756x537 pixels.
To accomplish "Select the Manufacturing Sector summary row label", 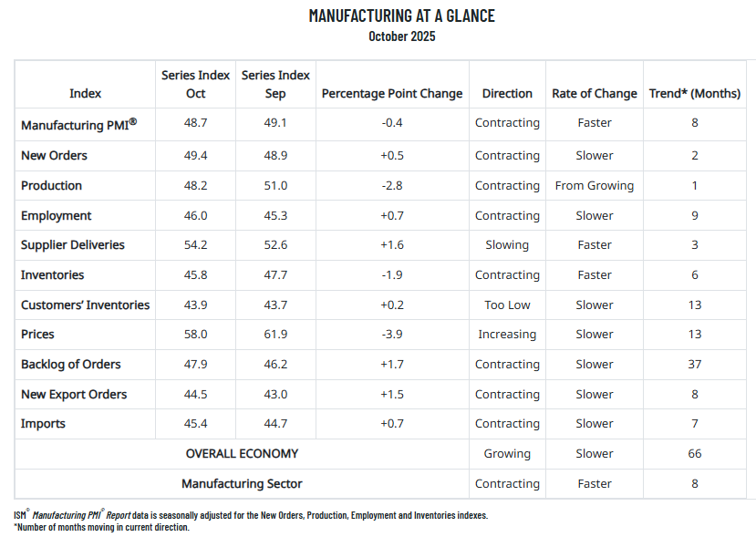I will [x=242, y=484].
